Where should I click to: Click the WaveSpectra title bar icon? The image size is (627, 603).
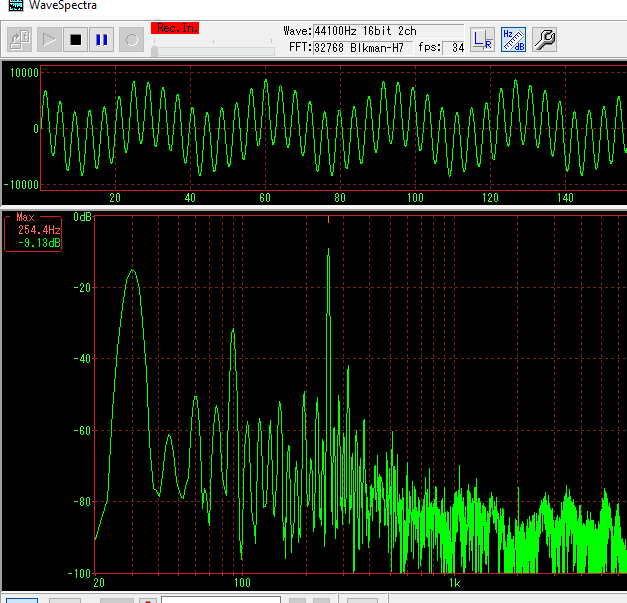point(16,5)
